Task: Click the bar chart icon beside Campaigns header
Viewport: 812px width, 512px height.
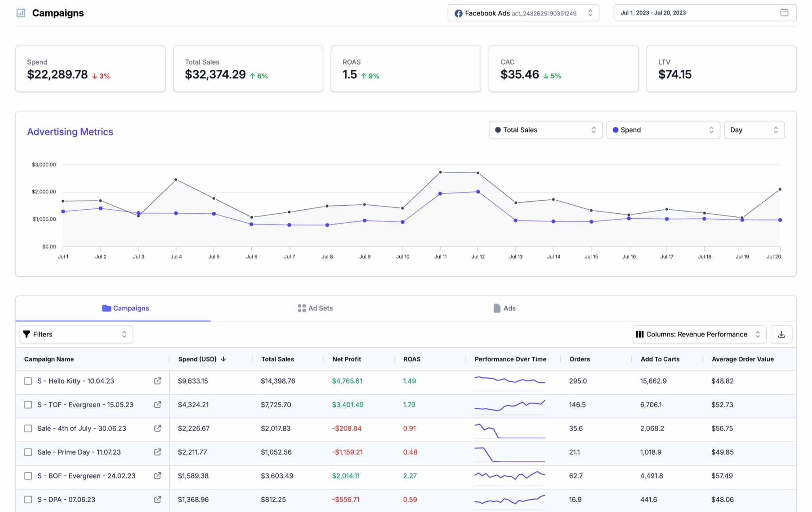Action: click(x=21, y=13)
